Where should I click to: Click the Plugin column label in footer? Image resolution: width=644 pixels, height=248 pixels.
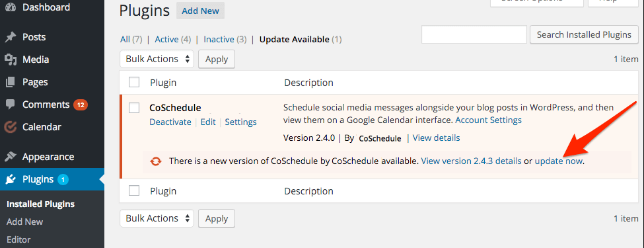[x=163, y=191]
